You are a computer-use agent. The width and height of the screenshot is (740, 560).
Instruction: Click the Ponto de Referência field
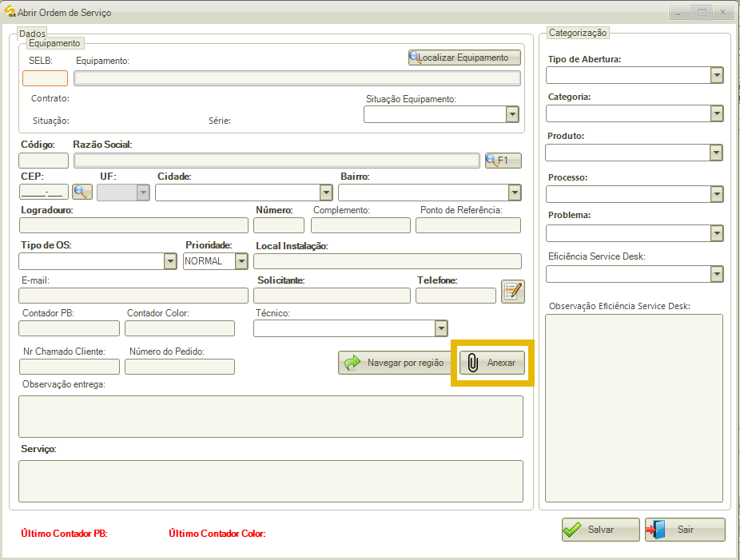point(468,225)
